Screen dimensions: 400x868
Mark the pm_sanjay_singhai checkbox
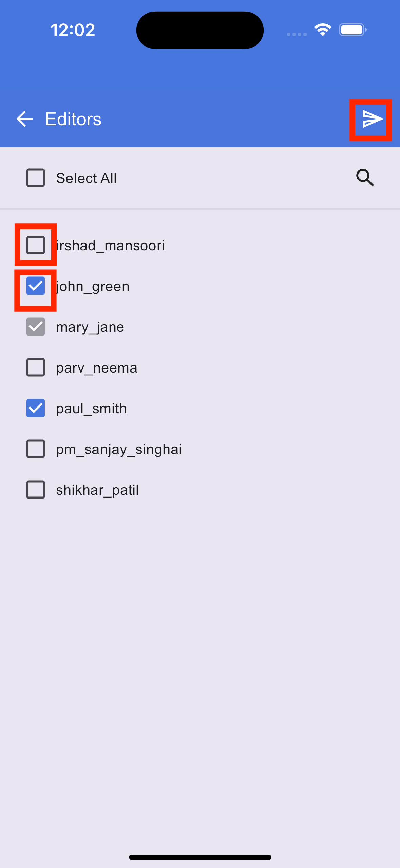coord(36,449)
